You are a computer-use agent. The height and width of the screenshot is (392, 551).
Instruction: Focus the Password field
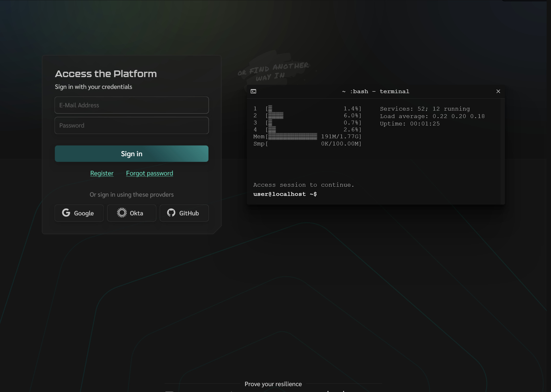pos(131,125)
